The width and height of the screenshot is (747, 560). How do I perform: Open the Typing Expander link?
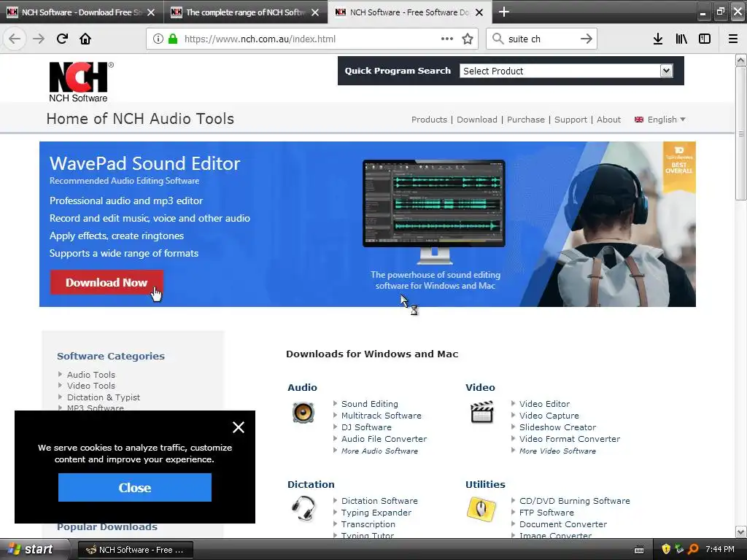click(x=376, y=513)
